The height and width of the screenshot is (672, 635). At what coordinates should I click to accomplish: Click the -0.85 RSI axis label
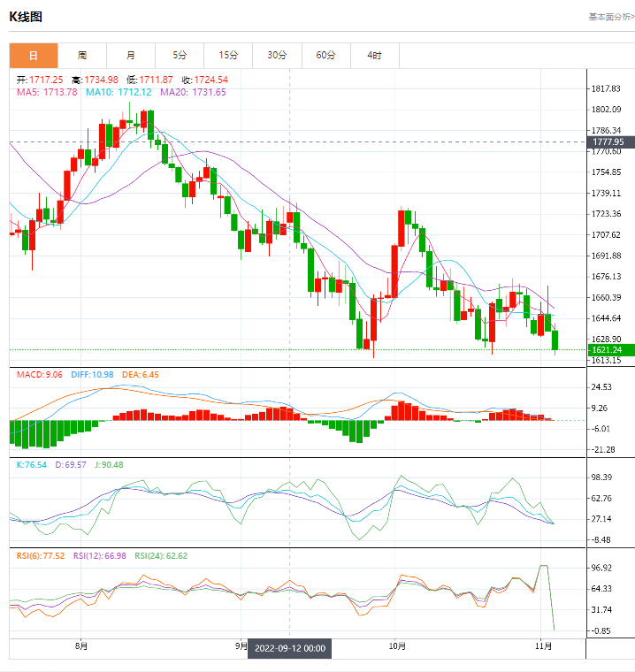[x=601, y=630]
